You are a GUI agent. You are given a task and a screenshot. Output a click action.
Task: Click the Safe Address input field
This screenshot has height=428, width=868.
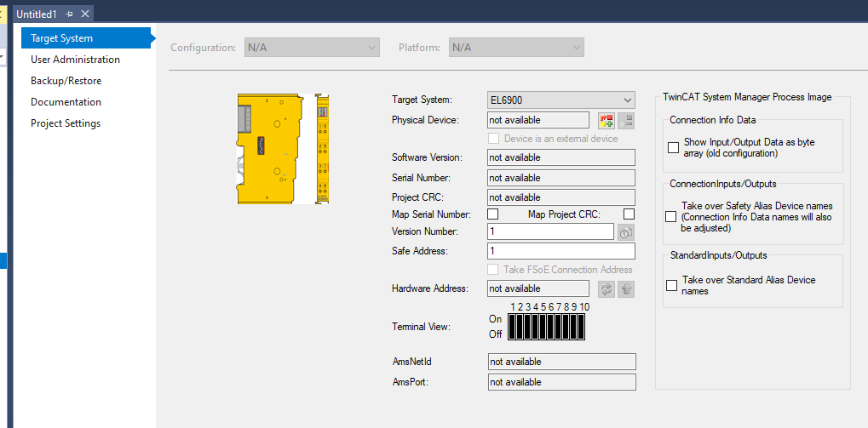click(x=561, y=251)
